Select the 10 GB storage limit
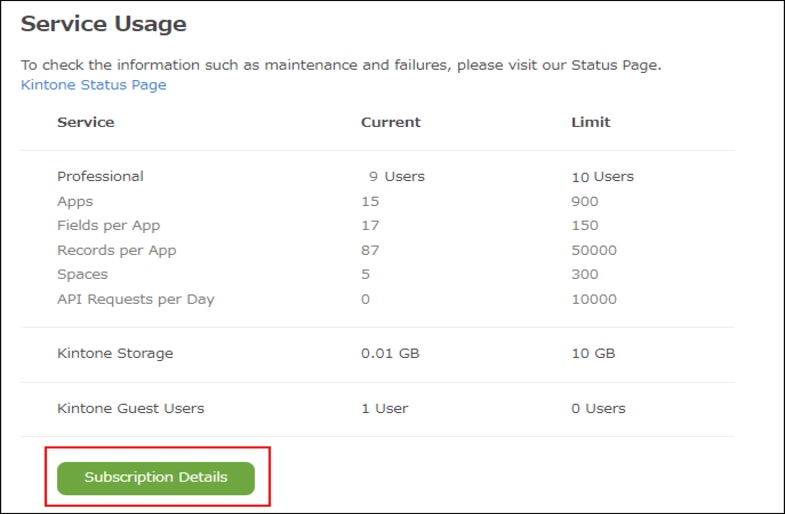This screenshot has width=785, height=514. (x=593, y=353)
